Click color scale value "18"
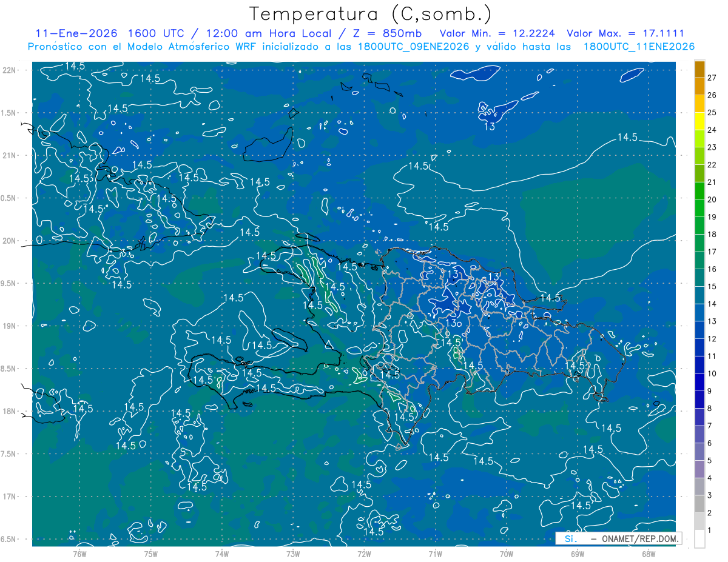 tap(712, 234)
